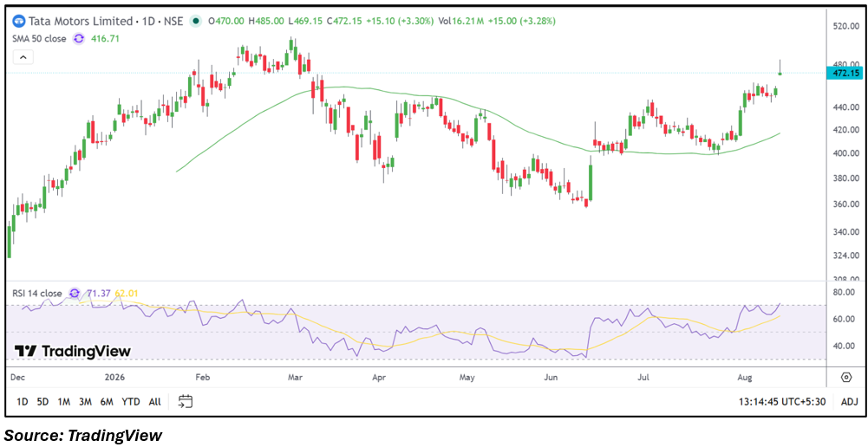Select the YTD time range
Screen dimensions: 868x447
coord(131,402)
